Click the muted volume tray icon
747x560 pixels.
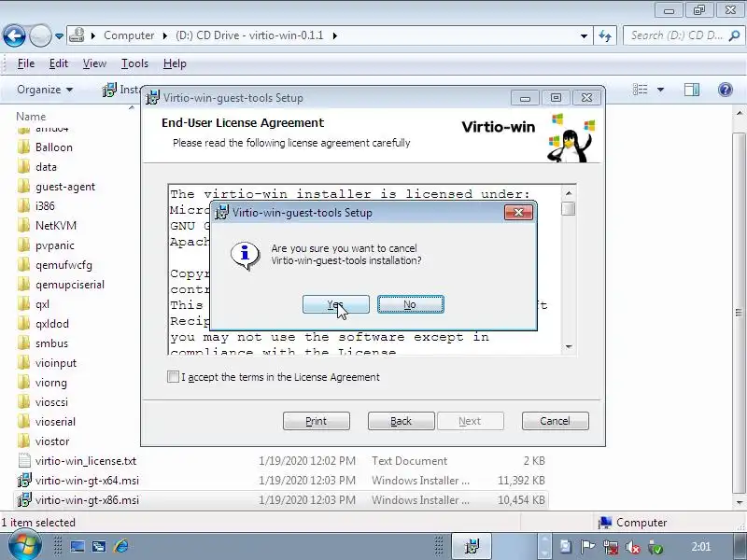coord(633,548)
